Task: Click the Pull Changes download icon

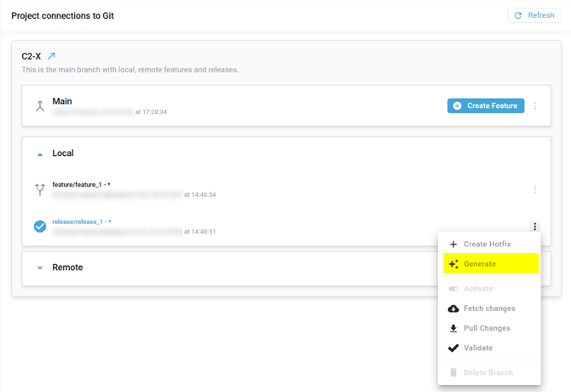Action: pyautogui.click(x=453, y=328)
